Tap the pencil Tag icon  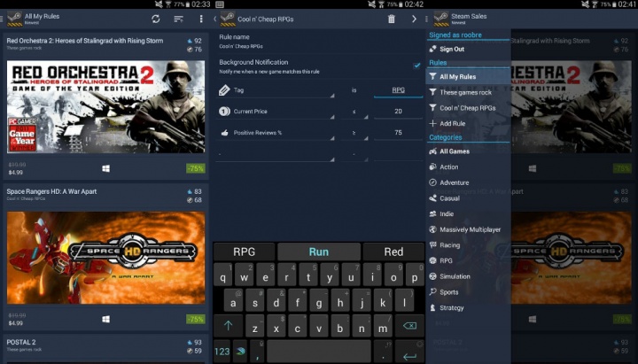(224, 89)
